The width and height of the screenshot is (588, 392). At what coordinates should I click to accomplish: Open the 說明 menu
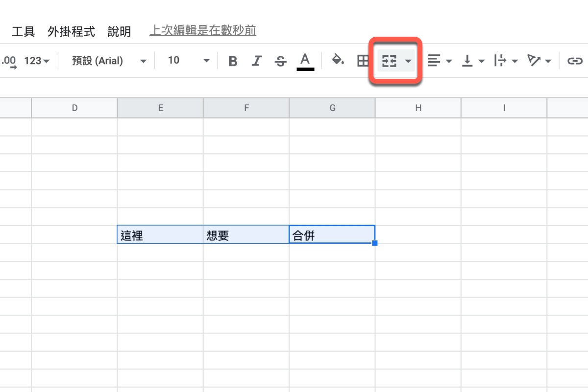coord(120,32)
